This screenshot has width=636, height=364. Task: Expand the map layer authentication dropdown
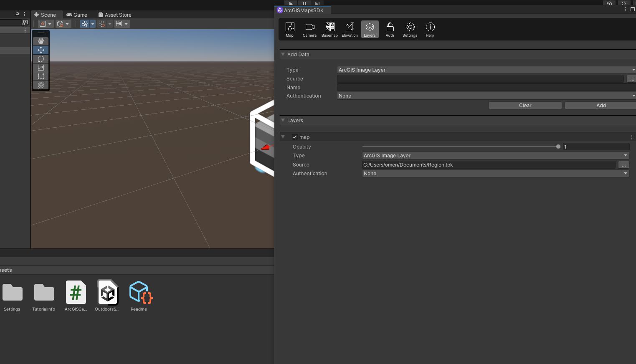pos(495,173)
